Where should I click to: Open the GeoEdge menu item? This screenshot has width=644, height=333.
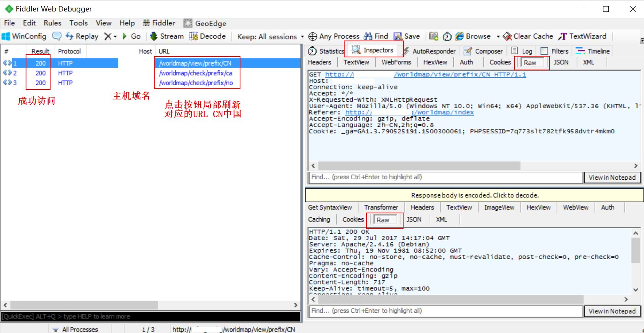[205, 23]
